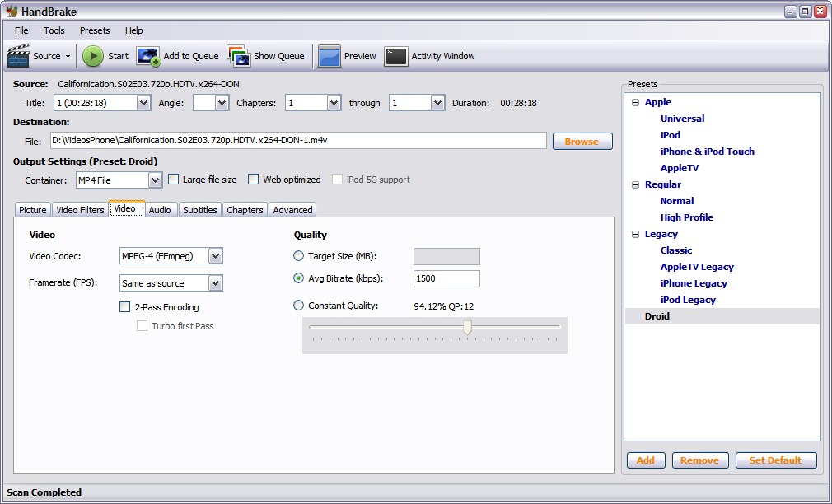Open the Activity Window terminal icon
Viewport: 832px width, 504px height.
click(x=396, y=56)
